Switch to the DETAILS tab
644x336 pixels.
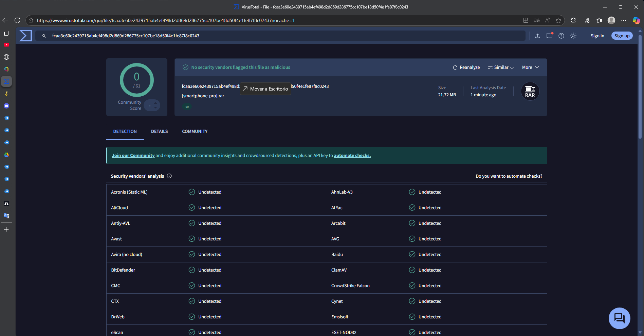pyautogui.click(x=160, y=132)
